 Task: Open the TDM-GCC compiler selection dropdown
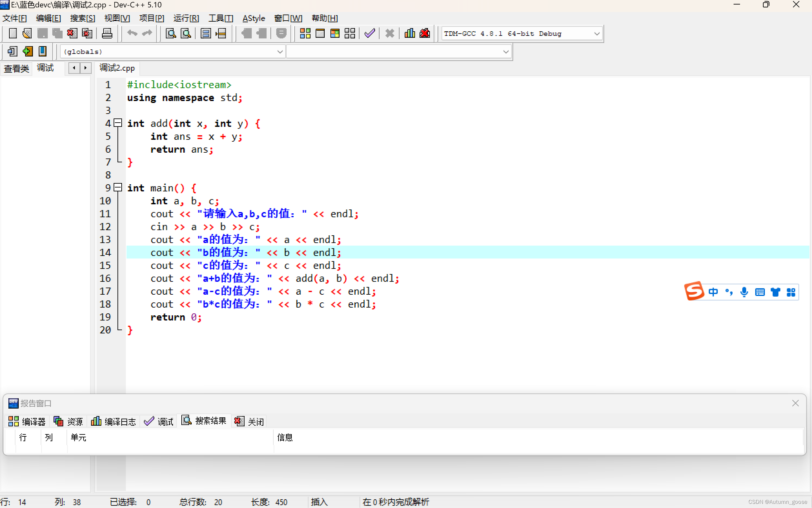pyautogui.click(x=596, y=34)
